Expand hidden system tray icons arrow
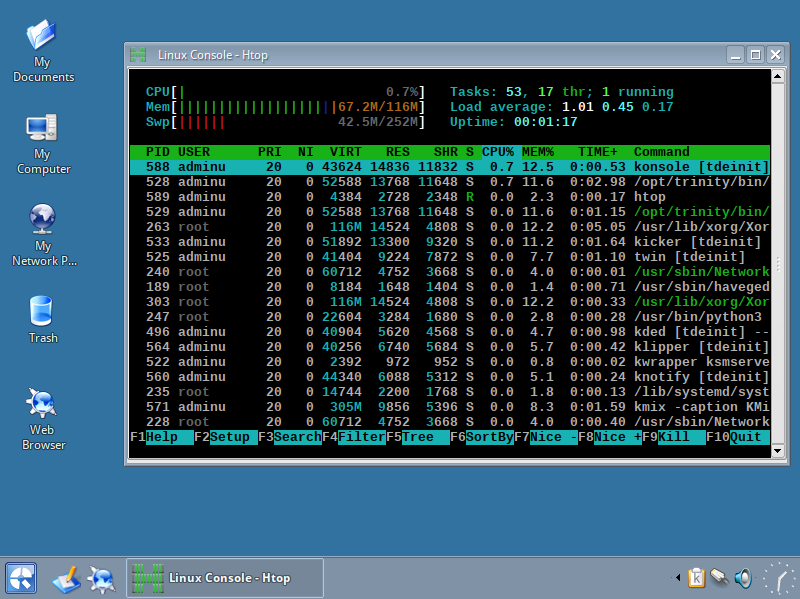800x599 pixels. pyautogui.click(x=678, y=578)
